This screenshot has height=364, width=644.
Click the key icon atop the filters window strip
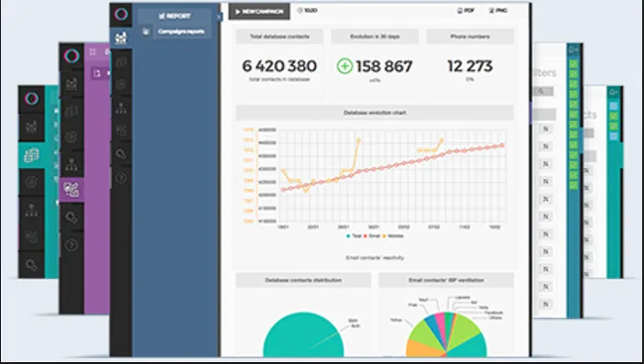[573, 50]
